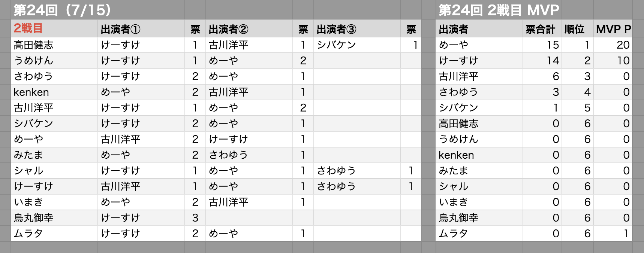Select シバケン in the 出演者③ column
Screen dimensions: 644x253
pos(357,45)
